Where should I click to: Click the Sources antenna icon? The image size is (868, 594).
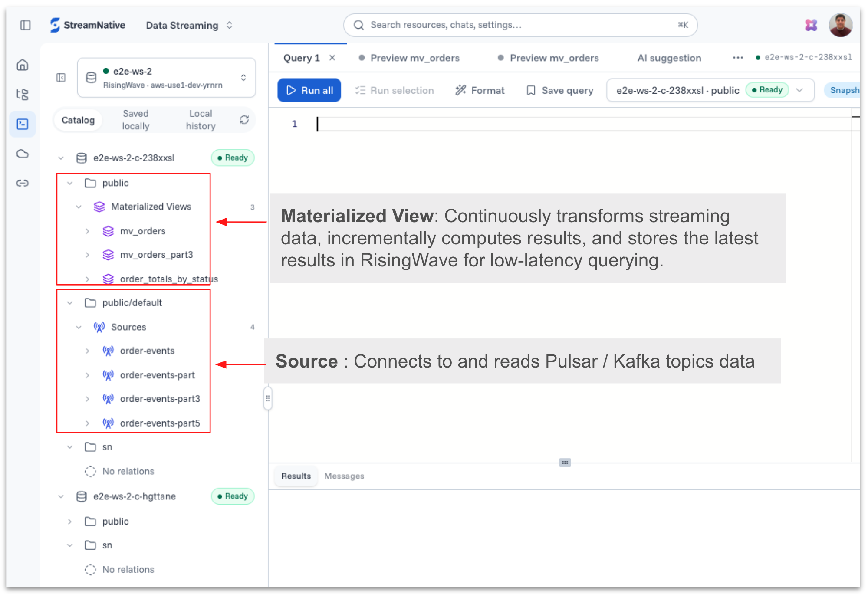[x=99, y=327]
